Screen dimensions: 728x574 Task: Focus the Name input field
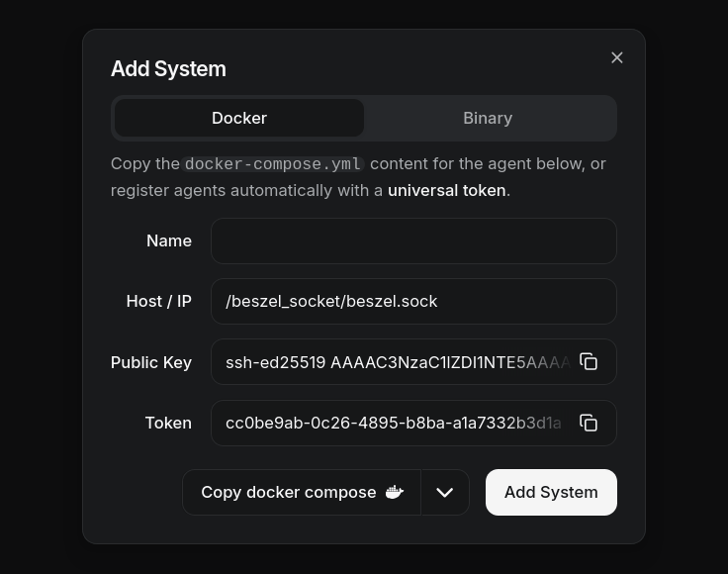[x=413, y=241]
